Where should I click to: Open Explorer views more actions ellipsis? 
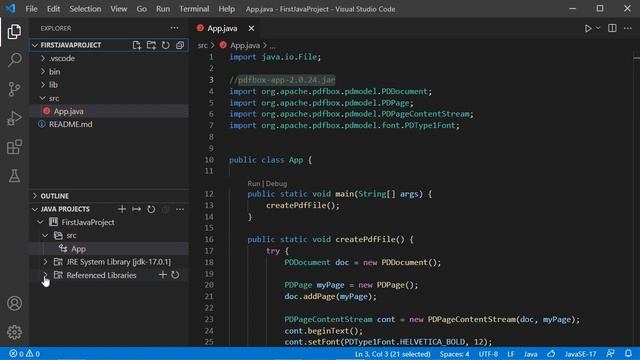[x=175, y=28]
